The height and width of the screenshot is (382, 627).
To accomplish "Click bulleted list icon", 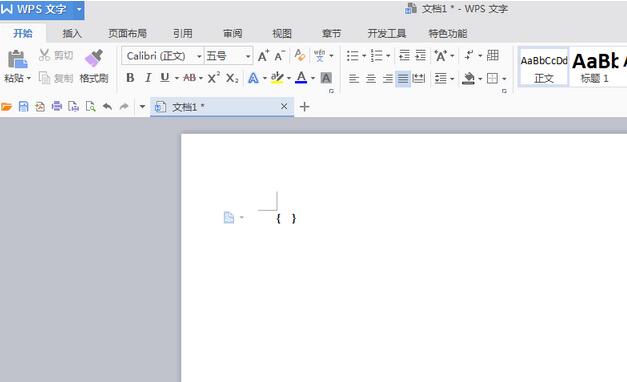I will click(x=352, y=56).
